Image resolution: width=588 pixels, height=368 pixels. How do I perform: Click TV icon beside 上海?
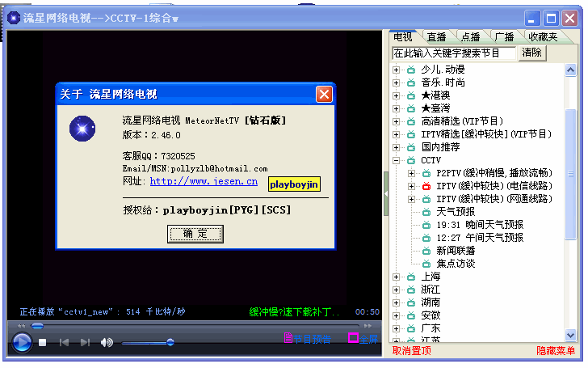(x=411, y=277)
